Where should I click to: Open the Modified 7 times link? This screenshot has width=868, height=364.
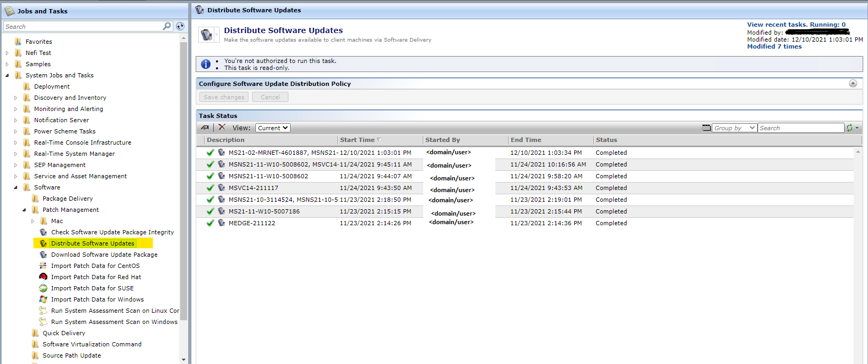[774, 46]
